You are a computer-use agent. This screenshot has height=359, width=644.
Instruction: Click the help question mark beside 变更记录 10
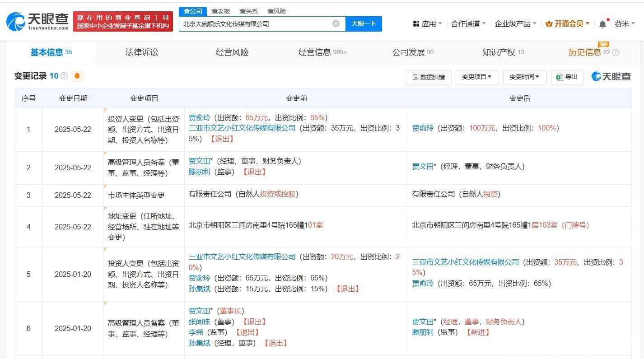(x=64, y=76)
